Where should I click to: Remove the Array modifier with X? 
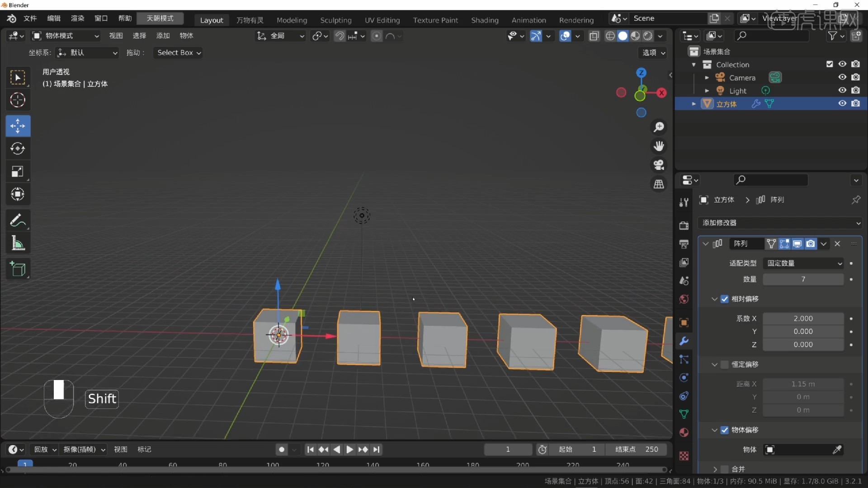click(x=837, y=244)
